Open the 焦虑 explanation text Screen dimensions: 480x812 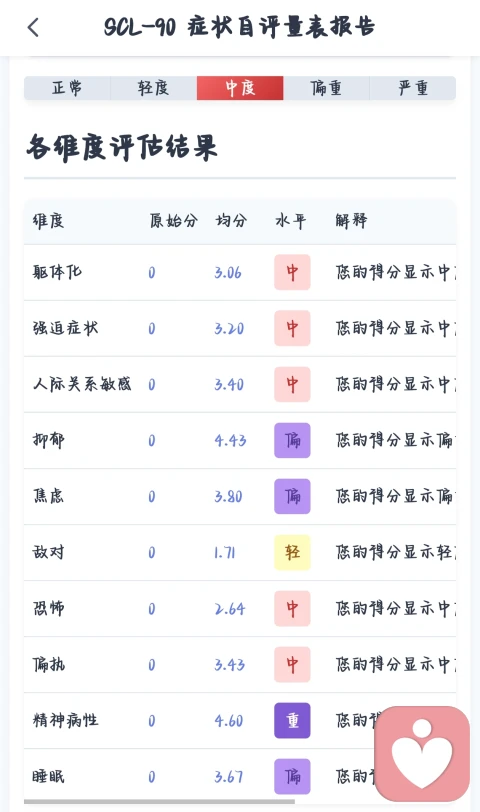tap(396, 497)
